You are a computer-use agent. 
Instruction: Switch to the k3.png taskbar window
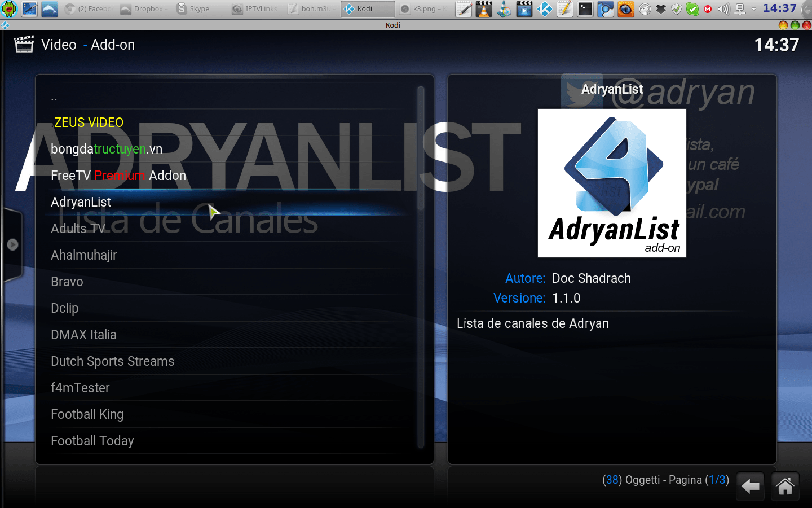pyautogui.click(x=423, y=9)
